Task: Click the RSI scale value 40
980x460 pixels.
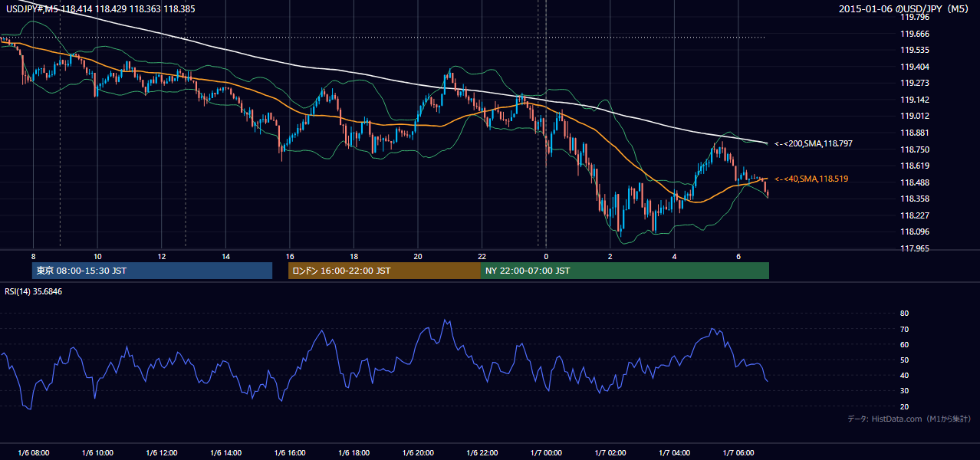Action: pos(904,376)
